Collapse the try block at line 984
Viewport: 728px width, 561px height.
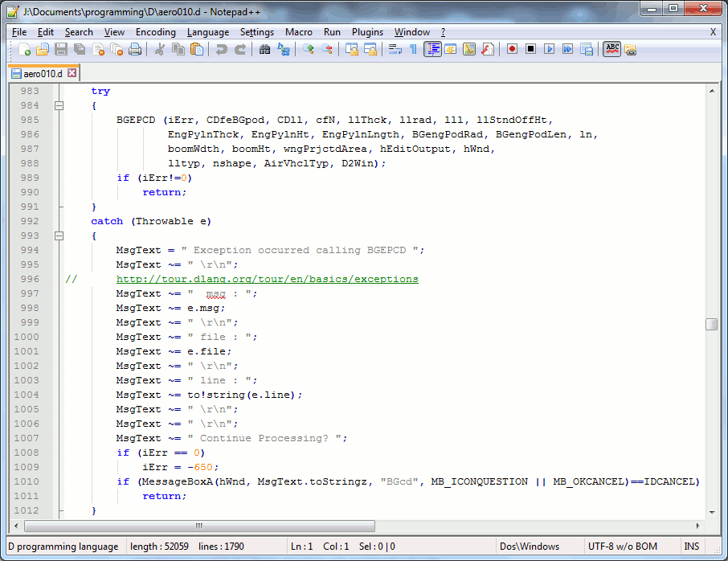(x=59, y=106)
